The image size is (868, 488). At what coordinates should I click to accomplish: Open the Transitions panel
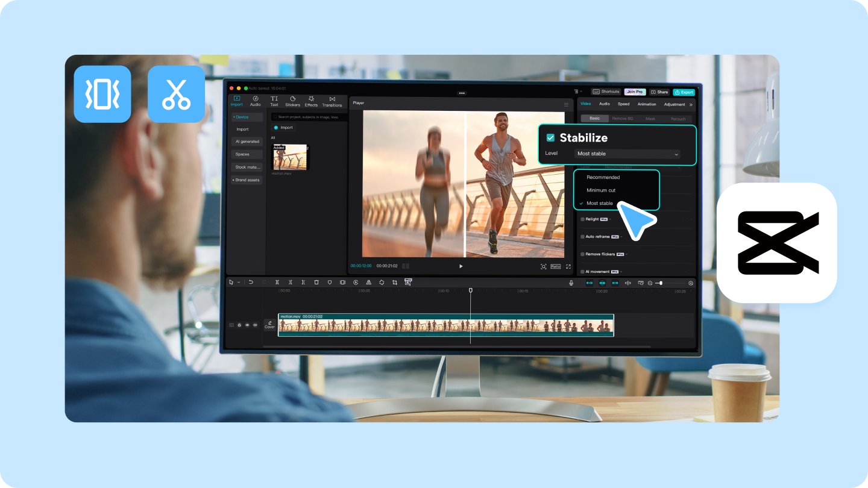332,101
